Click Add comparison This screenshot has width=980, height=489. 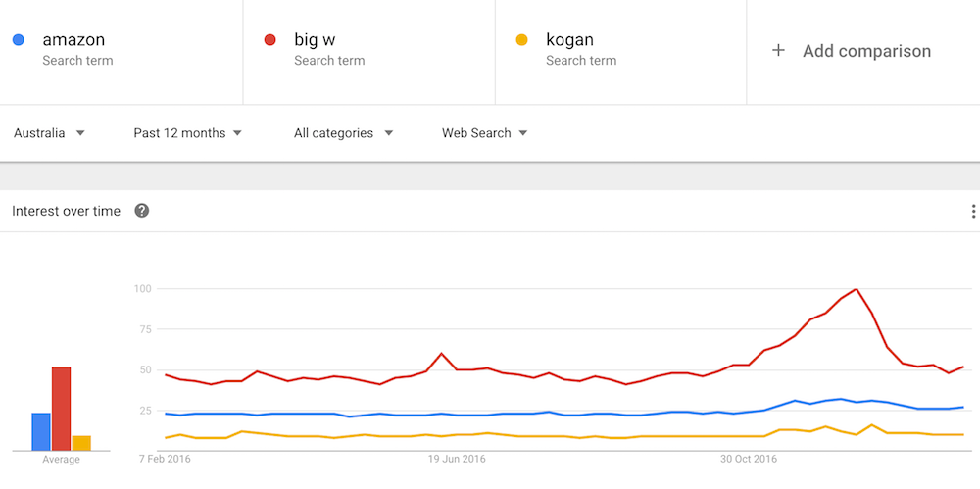tap(866, 51)
